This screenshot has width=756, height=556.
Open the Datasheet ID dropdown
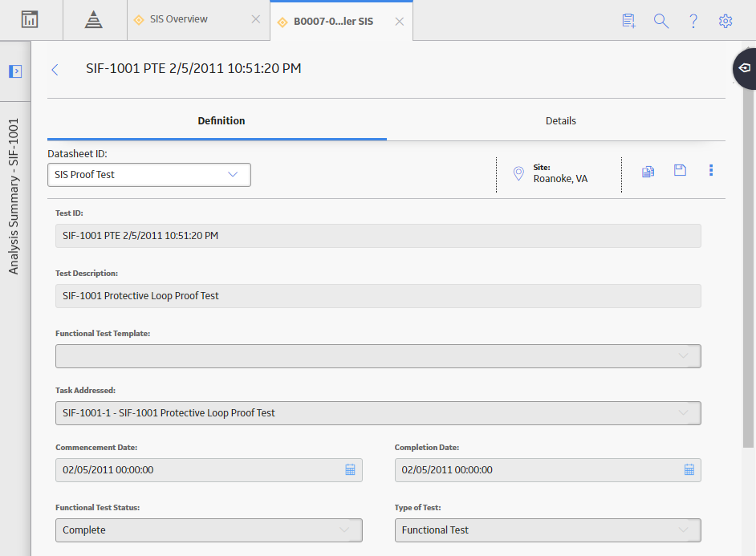(x=149, y=175)
